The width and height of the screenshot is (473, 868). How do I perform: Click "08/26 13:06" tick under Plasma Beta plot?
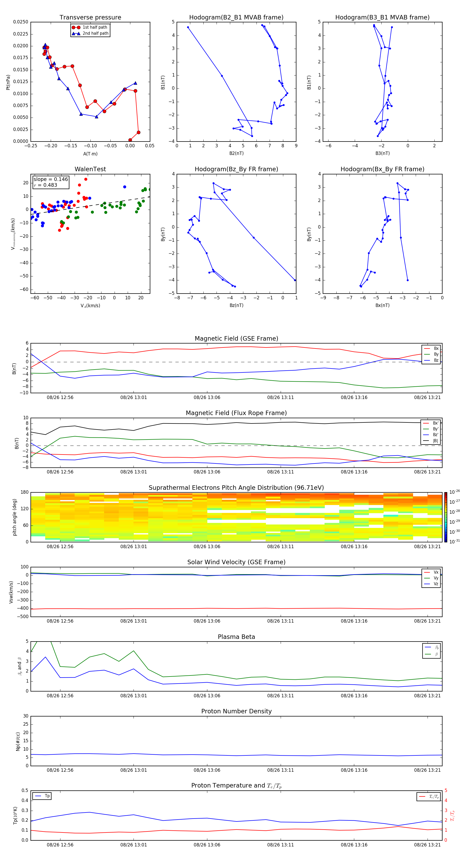pyautogui.click(x=207, y=695)
